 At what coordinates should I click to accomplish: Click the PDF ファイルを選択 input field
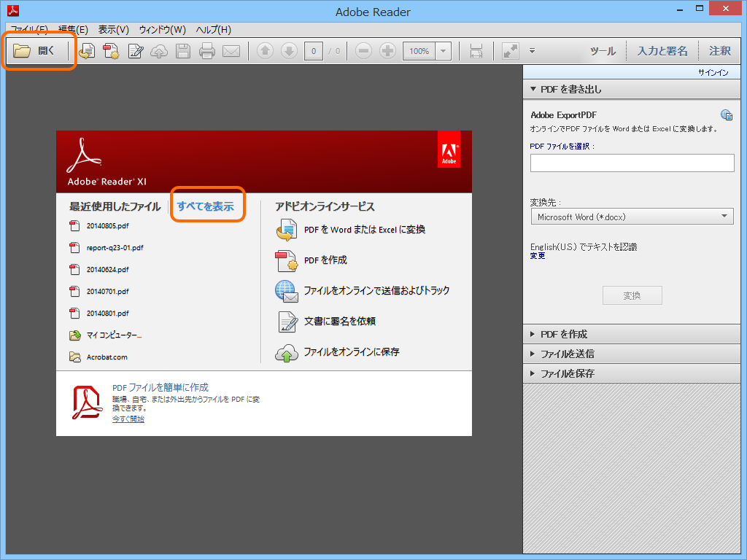pos(632,163)
